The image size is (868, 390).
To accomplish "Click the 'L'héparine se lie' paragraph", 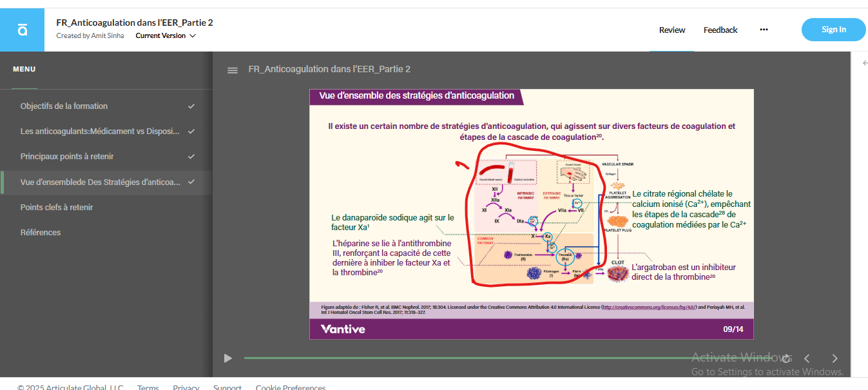I will pos(391,258).
